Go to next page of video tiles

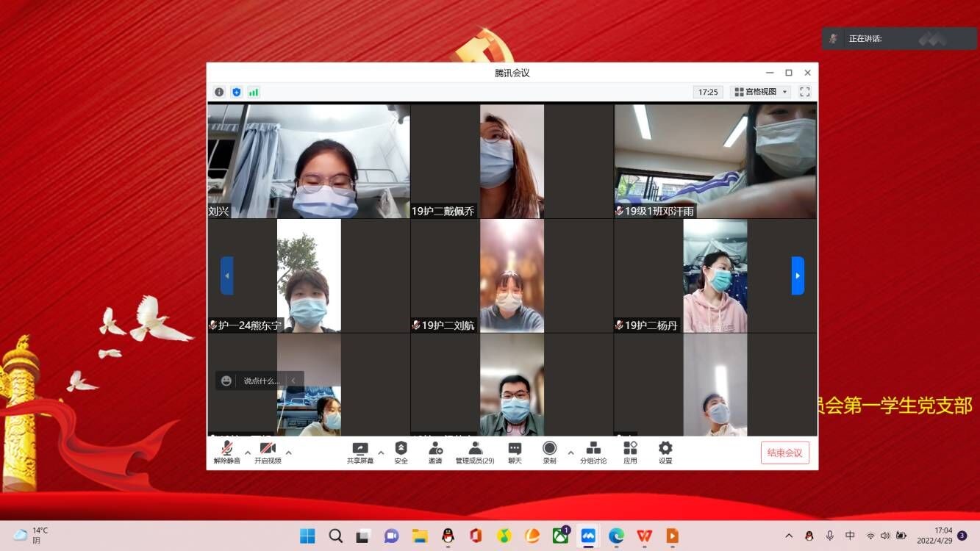[x=798, y=275]
